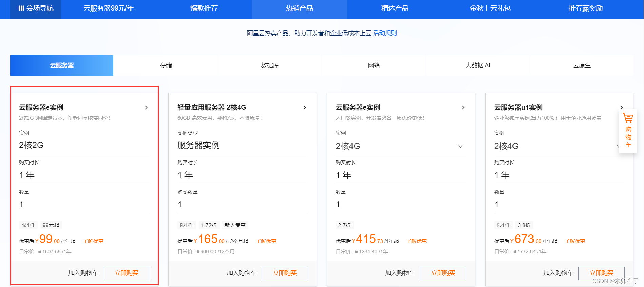Click 了解优惠 beside 165.00 price
Screen dimensions: 644x287
(x=266, y=241)
